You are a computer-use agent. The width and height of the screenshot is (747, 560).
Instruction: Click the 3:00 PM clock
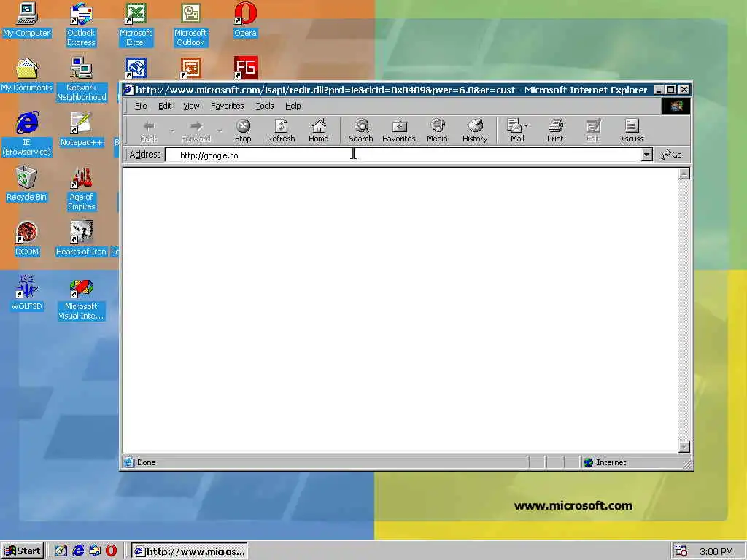[x=716, y=551]
